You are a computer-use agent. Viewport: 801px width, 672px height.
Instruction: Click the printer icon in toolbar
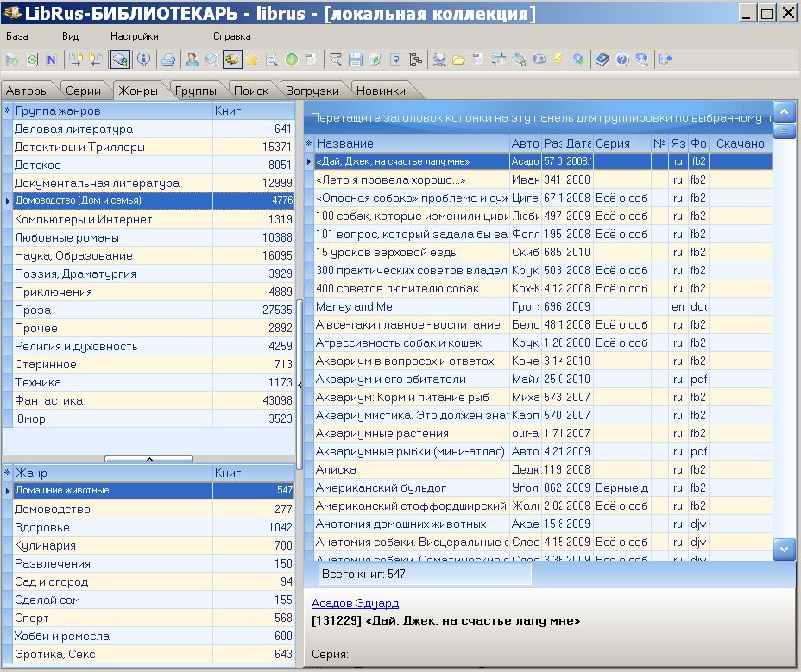(169, 60)
